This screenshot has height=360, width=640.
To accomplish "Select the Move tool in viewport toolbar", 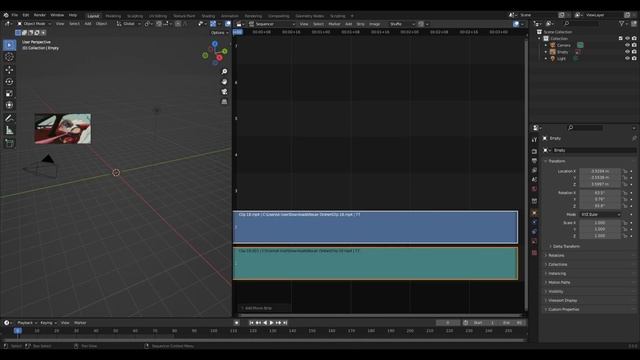I will point(9,70).
